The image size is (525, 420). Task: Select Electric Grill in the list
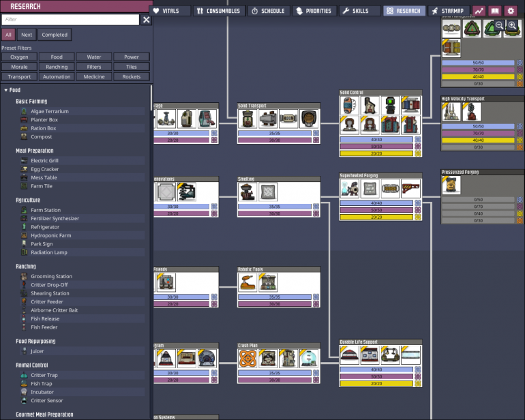pos(82,160)
